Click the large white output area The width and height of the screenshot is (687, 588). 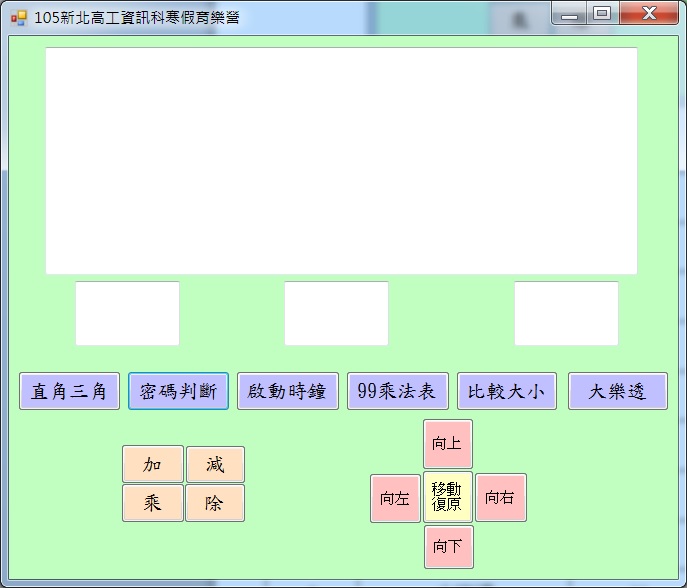(341, 160)
